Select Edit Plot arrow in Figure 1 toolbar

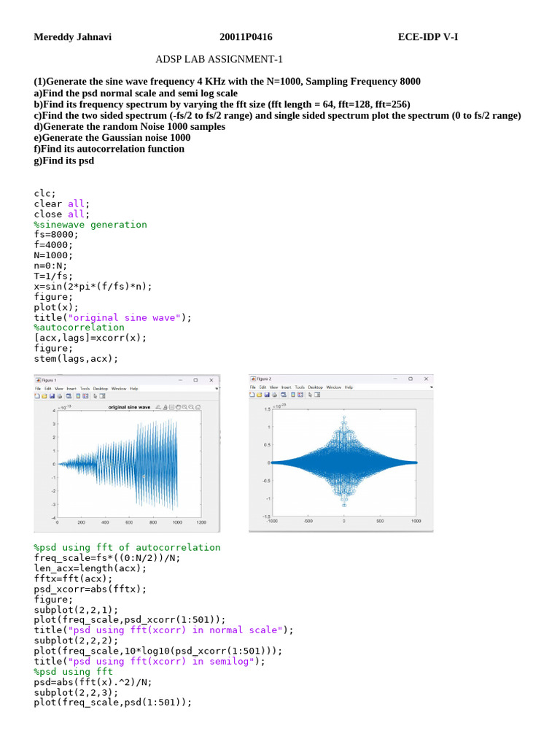pyautogui.click(x=96, y=396)
